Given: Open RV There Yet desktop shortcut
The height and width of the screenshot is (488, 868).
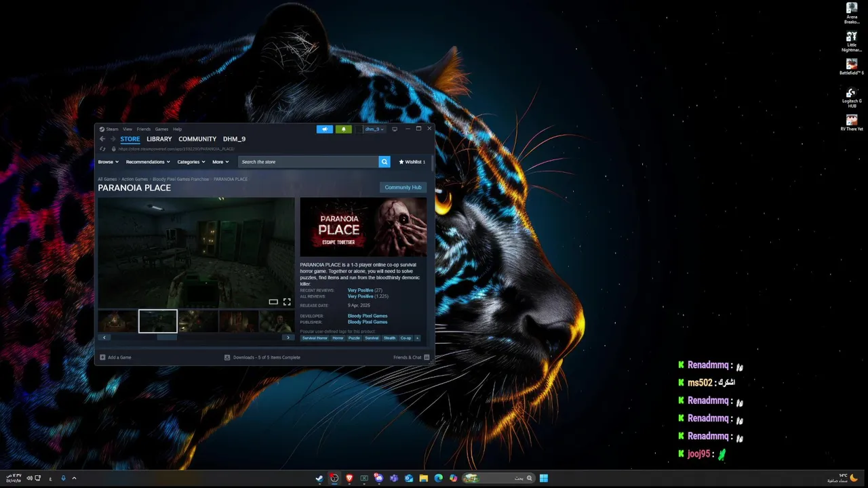Looking at the screenshot, I should pyautogui.click(x=852, y=123).
